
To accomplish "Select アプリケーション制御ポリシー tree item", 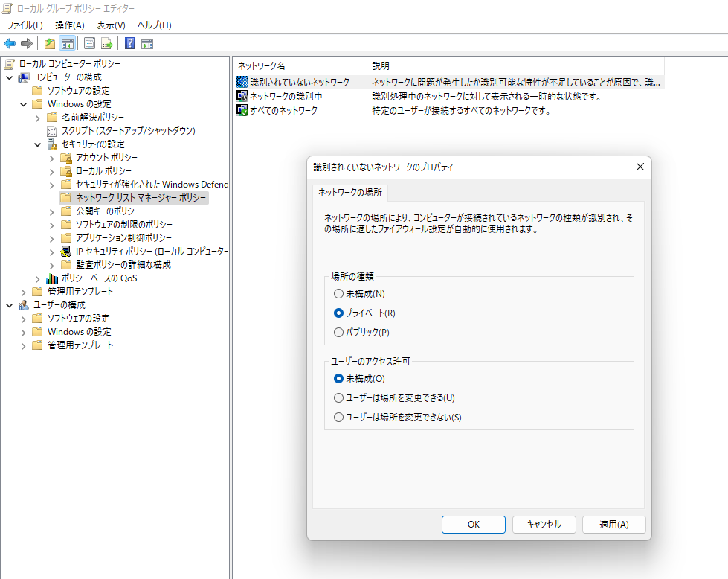I will click(x=123, y=237).
